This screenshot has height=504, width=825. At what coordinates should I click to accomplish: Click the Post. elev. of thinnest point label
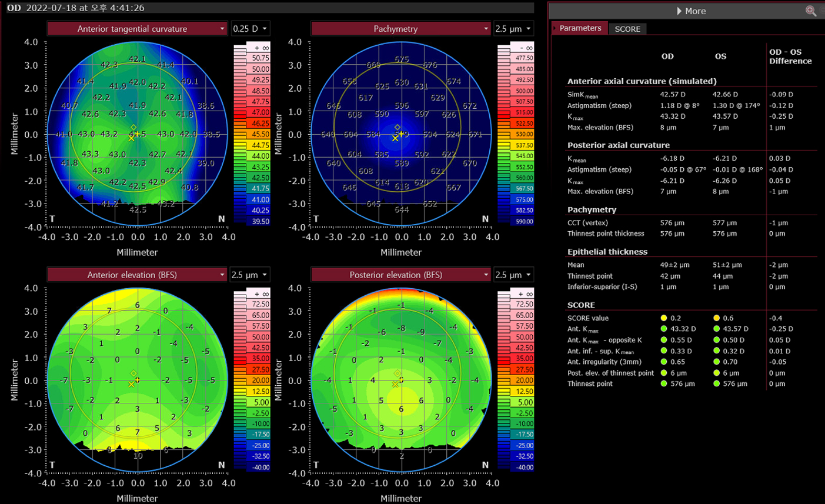[x=610, y=373]
